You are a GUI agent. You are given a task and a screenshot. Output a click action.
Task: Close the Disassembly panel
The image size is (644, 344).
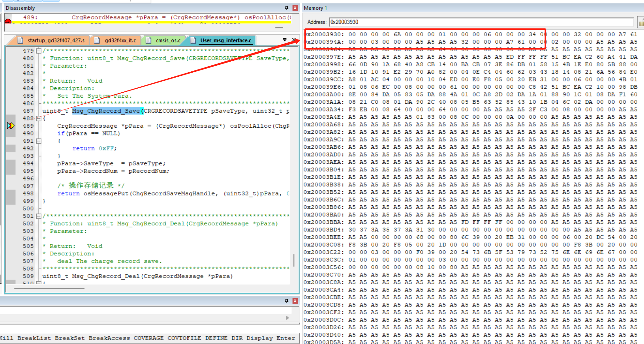pyautogui.click(x=295, y=8)
